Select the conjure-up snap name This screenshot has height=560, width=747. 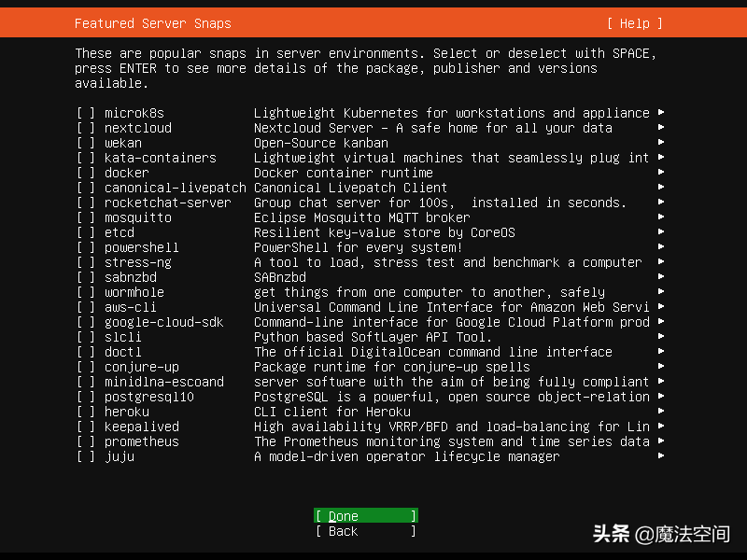click(x=142, y=367)
